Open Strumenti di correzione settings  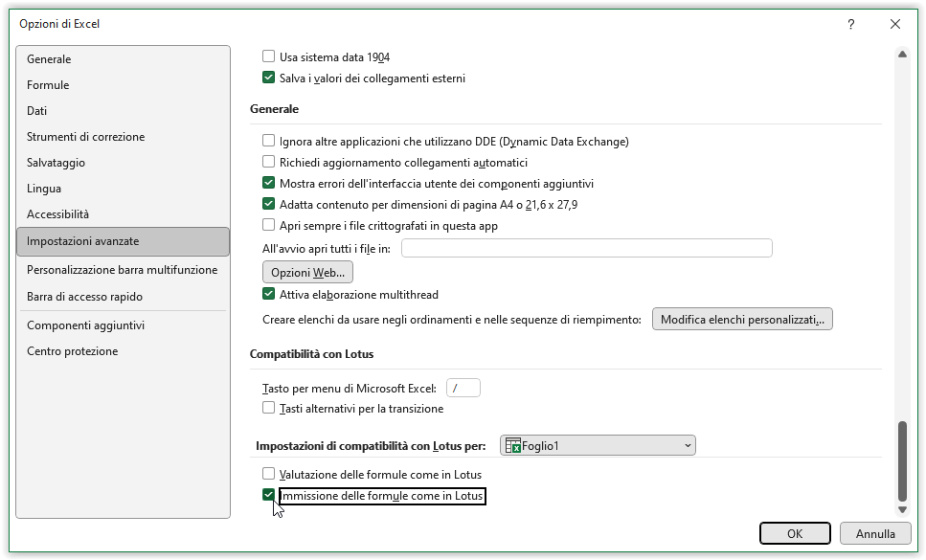coord(123,137)
